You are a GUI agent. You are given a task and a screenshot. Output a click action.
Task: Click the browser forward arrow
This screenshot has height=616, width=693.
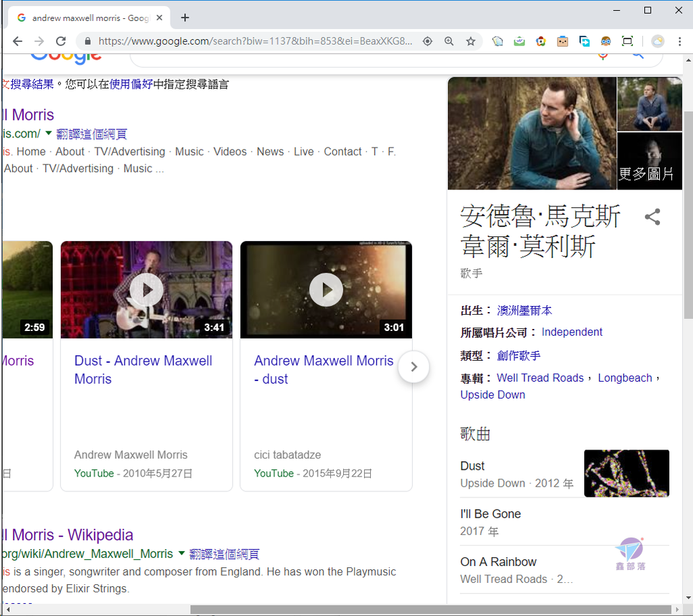coord(39,41)
